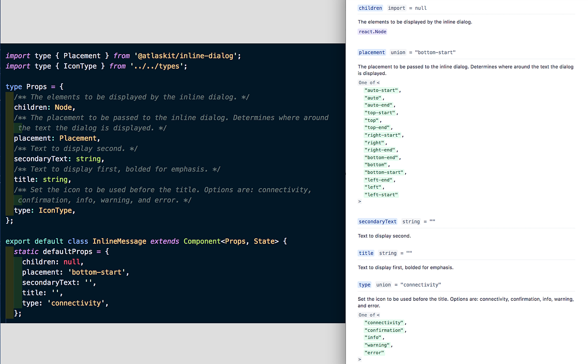
Task: Click the @atlaskit/inline-dialog import path
Action: pyautogui.click(x=187, y=55)
